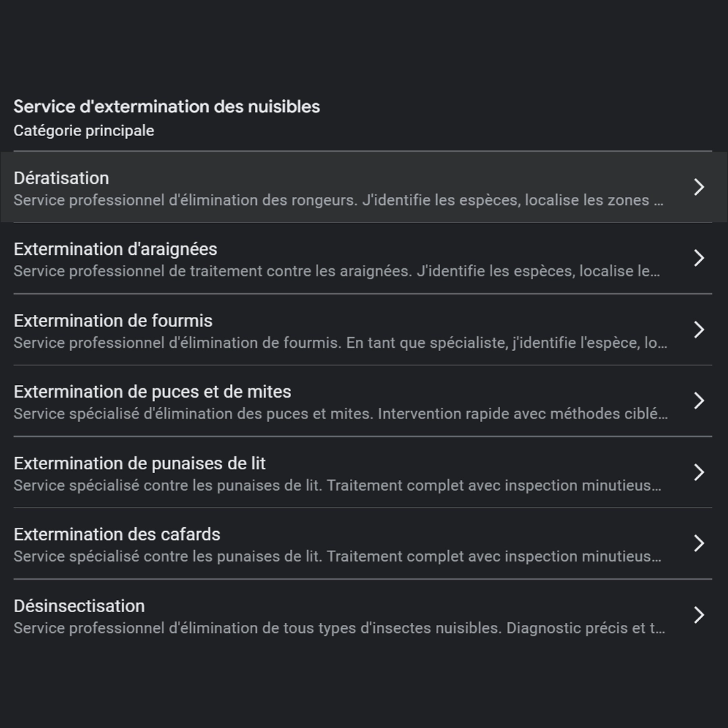Open the Extermination des cafards title

pos(117,535)
